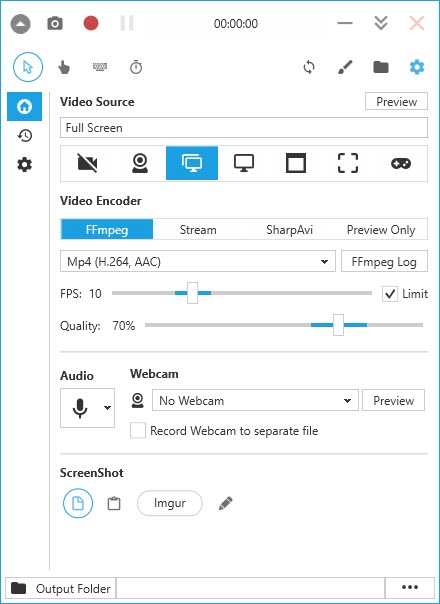The height and width of the screenshot is (604, 440).
Task: Switch to the Stream encoder tab
Action: [x=198, y=230]
